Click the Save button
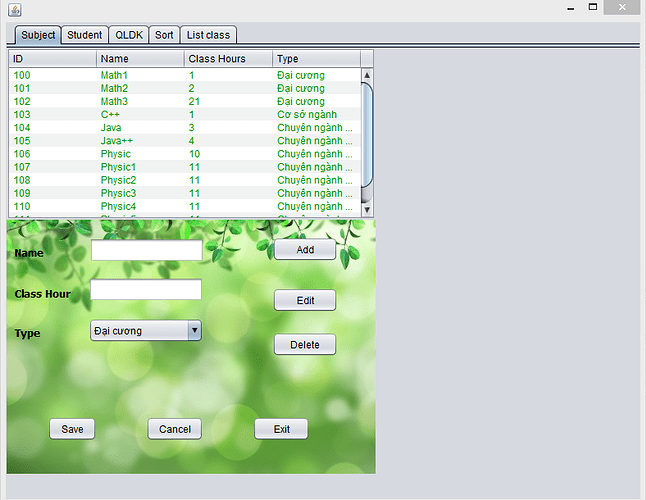646x500 pixels. coord(72,429)
